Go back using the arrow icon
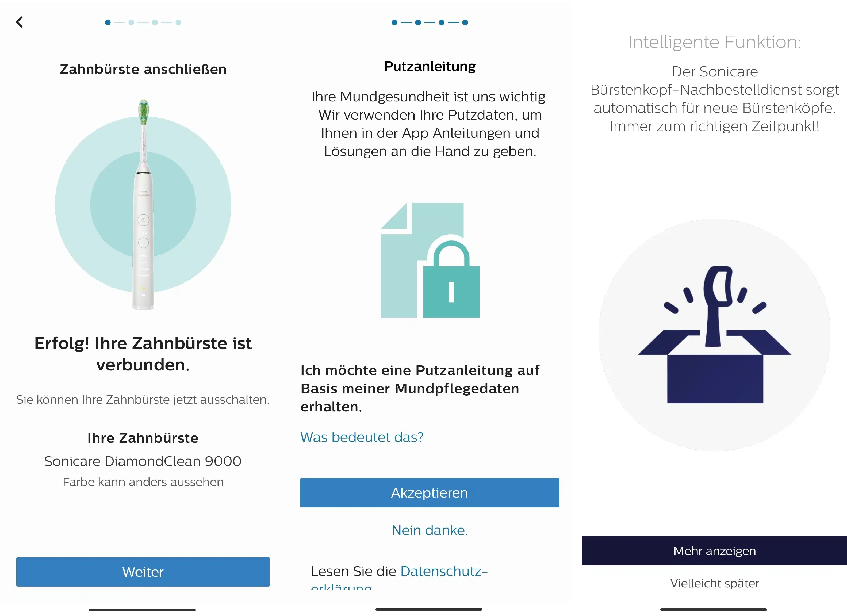The width and height of the screenshot is (847, 616). pyautogui.click(x=20, y=22)
